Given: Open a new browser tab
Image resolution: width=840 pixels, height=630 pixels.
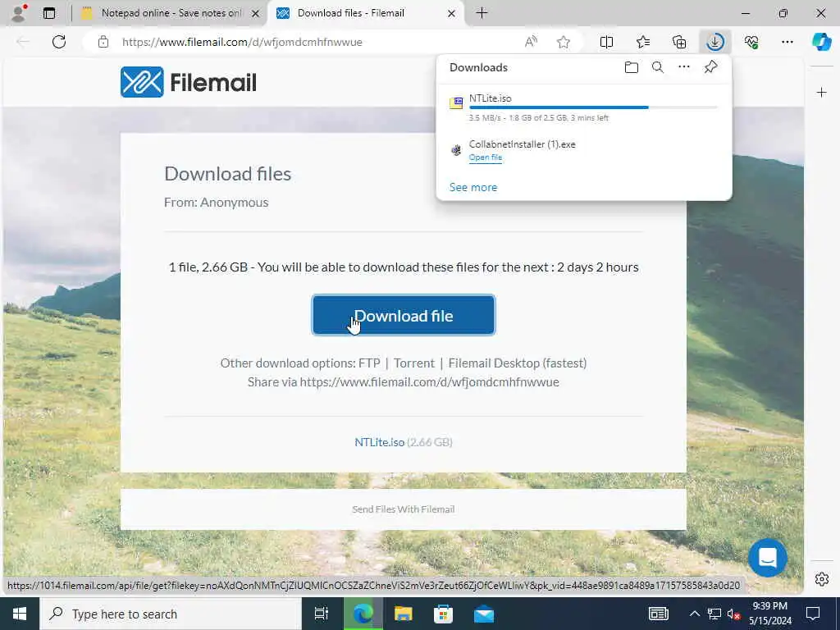Looking at the screenshot, I should pos(482,13).
